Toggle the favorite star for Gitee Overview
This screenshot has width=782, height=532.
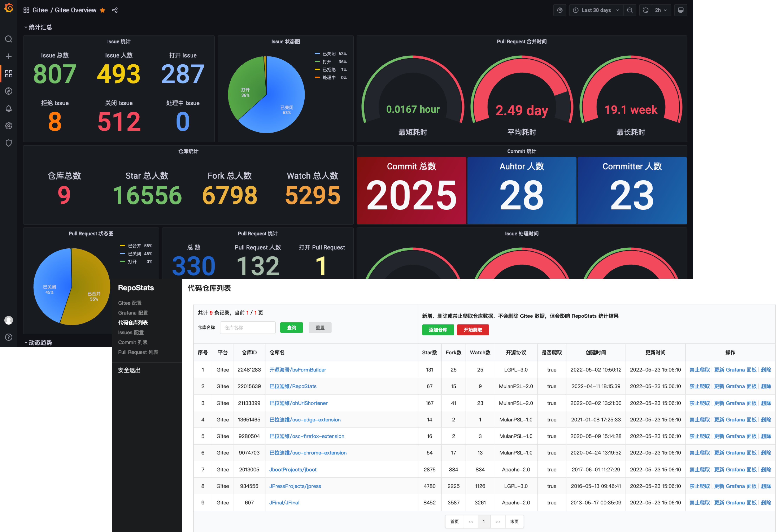point(103,10)
